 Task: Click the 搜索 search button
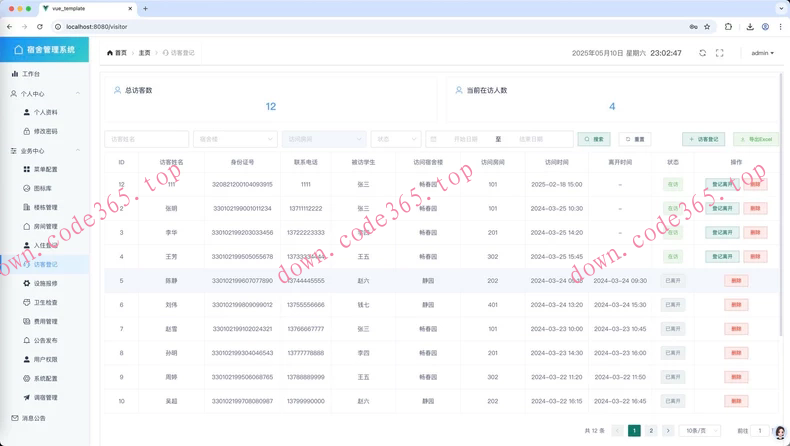594,140
